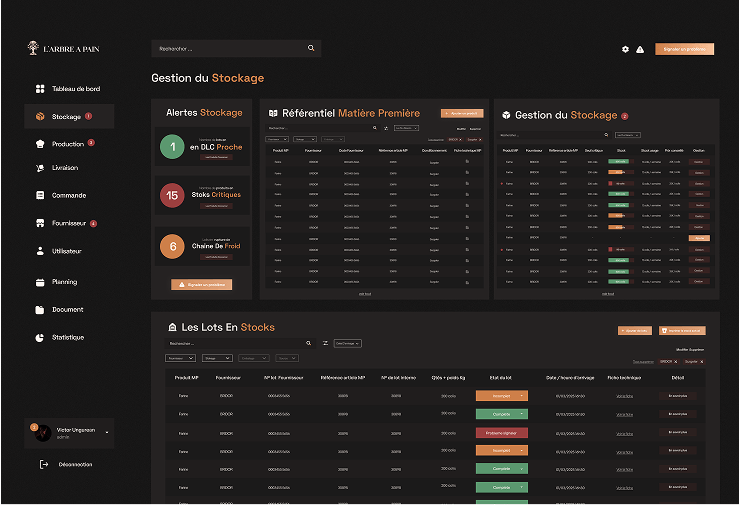
Task: Click the book icon beside Référentiel title
Action: click(x=273, y=113)
